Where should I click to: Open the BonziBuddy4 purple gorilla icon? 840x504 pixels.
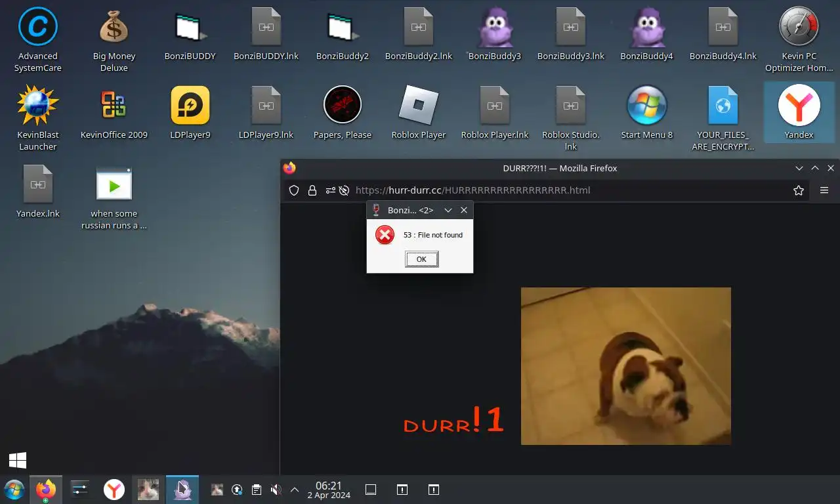647,34
